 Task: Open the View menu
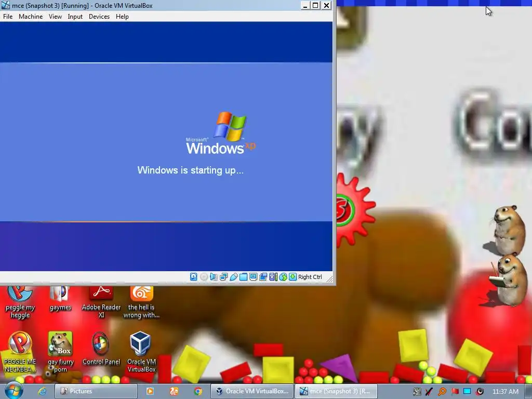[x=55, y=17]
